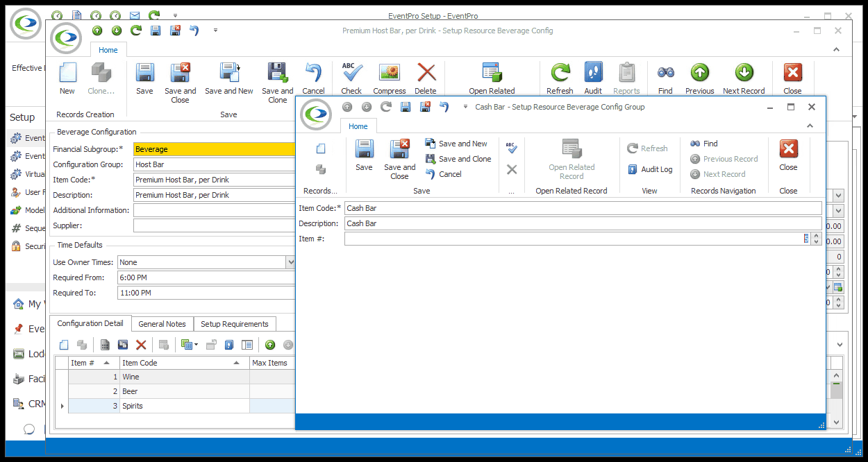This screenshot has height=462, width=868.
Task: Click Compress in the Beverage Config ribbon
Action: 390,78
